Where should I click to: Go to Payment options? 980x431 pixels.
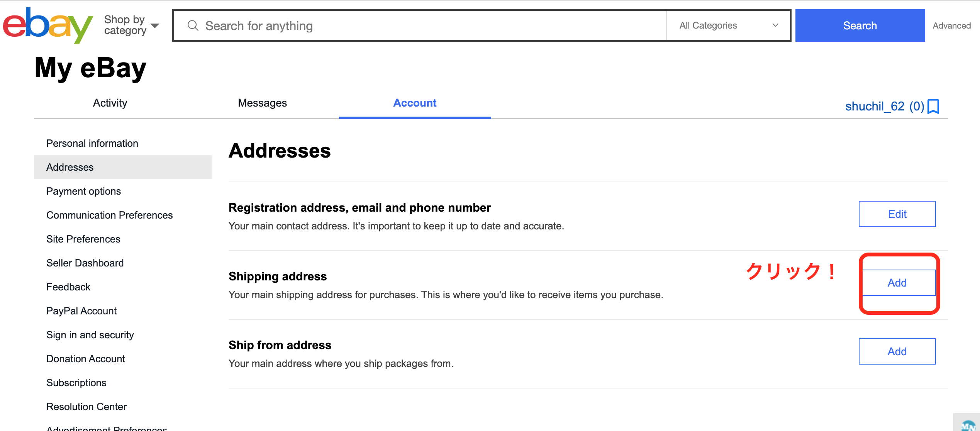[x=83, y=191]
